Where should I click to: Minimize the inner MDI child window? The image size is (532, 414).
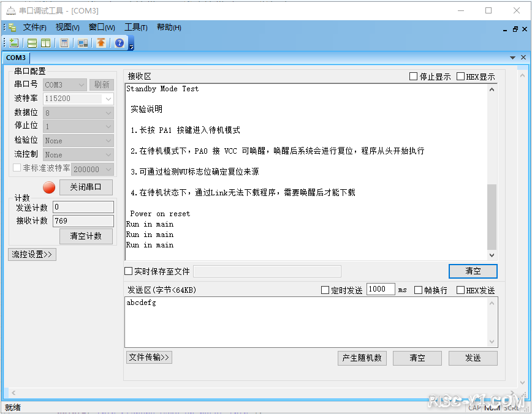pyautogui.click(x=505, y=30)
